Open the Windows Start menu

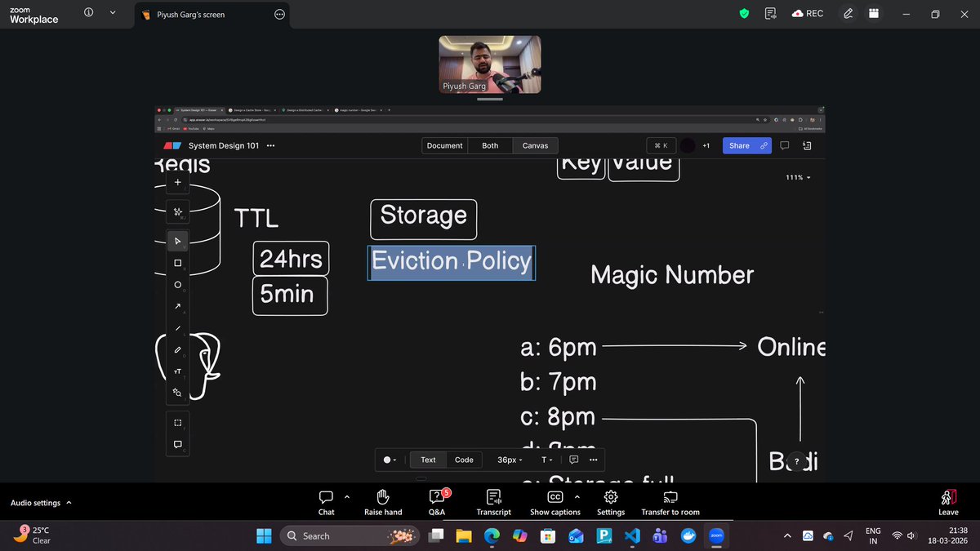pos(264,535)
